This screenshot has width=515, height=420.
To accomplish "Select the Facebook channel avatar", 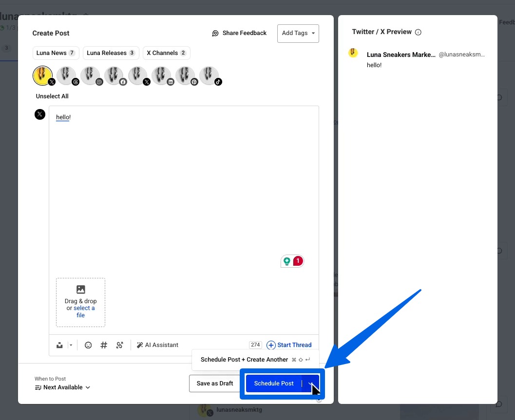I will click(x=114, y=75).
